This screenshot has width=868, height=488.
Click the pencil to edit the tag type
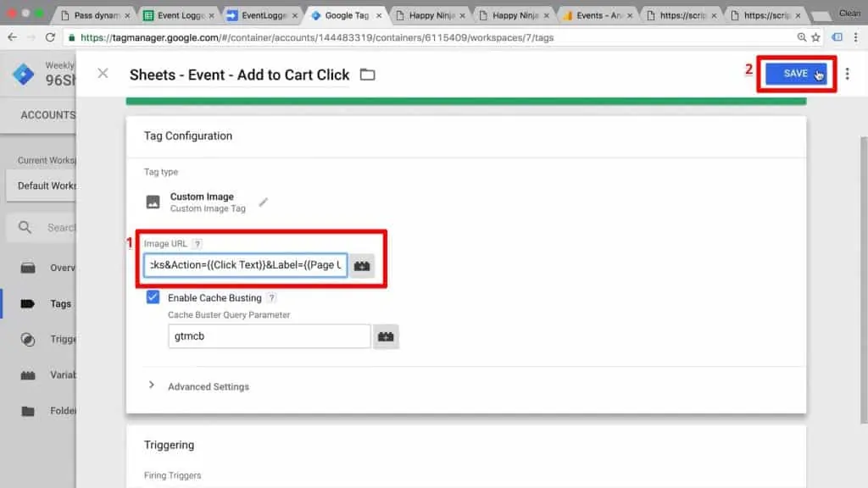pyautogui.click(x=263, y=202)
